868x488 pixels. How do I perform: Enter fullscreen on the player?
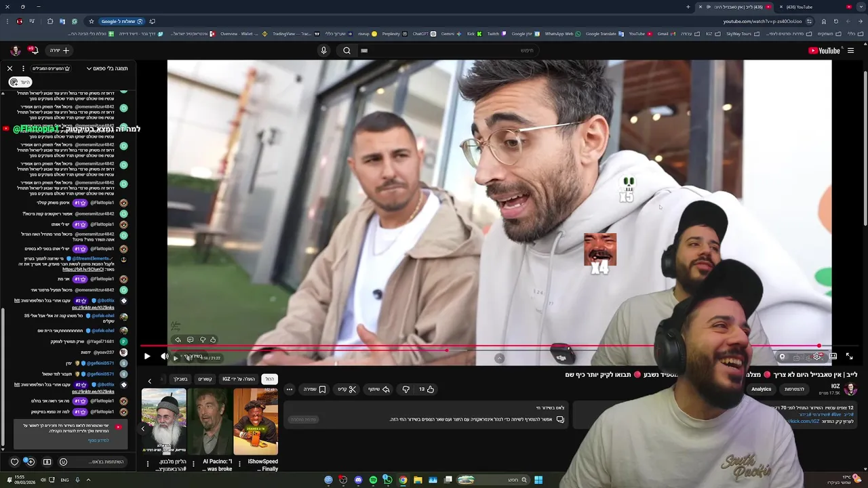click(849, 357)
